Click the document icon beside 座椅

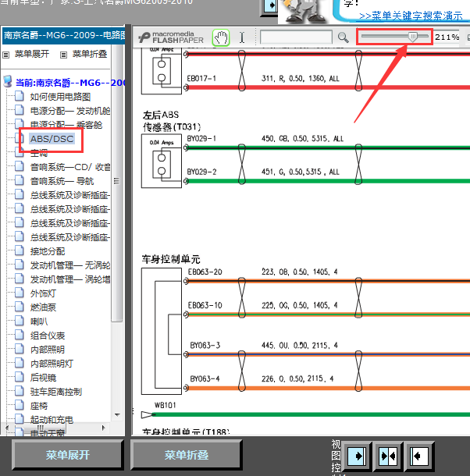(20, 405)
